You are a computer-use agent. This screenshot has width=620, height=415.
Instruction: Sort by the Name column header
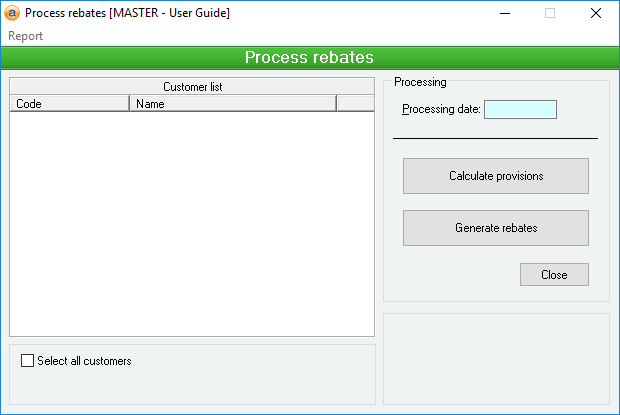click(233, 103)
